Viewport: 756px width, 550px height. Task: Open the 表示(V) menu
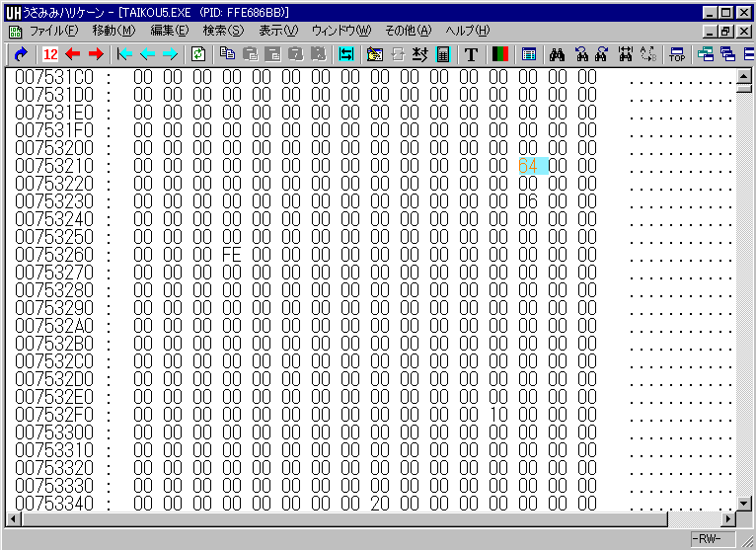click(x=277, y=31)
